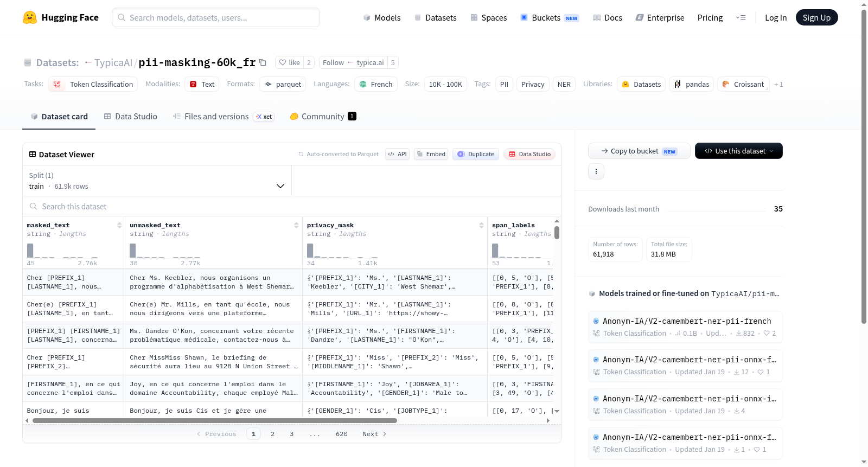Screen dimensions: 868x467
Task: Jump to page 620 of the dataset
Action: [341, 434]
